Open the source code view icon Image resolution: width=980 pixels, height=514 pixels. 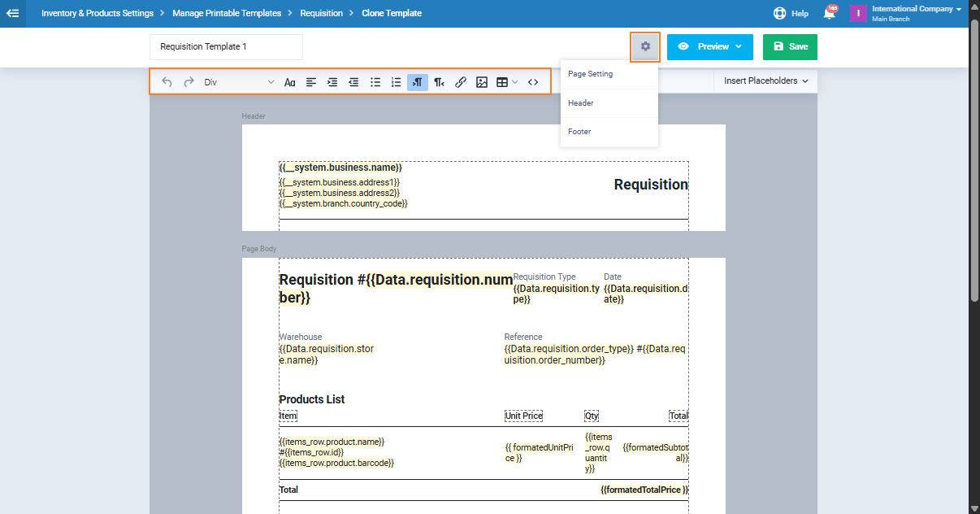click(x=533, y=82)
